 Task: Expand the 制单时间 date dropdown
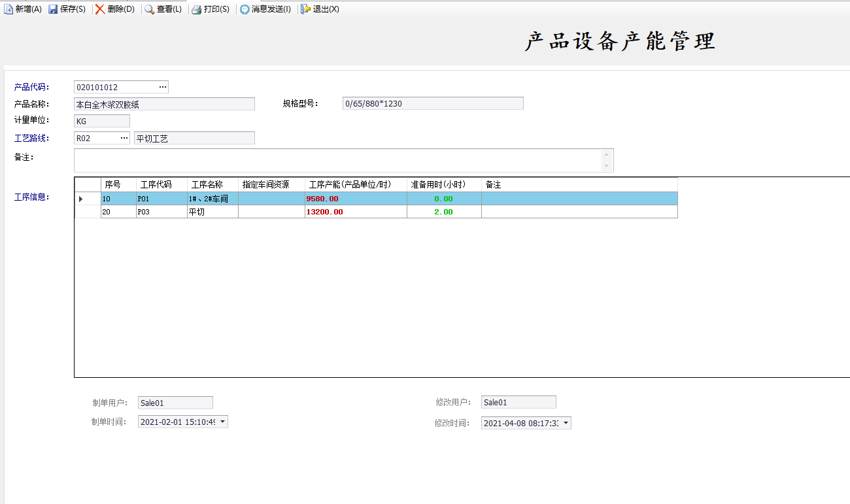tap(222, 422)
